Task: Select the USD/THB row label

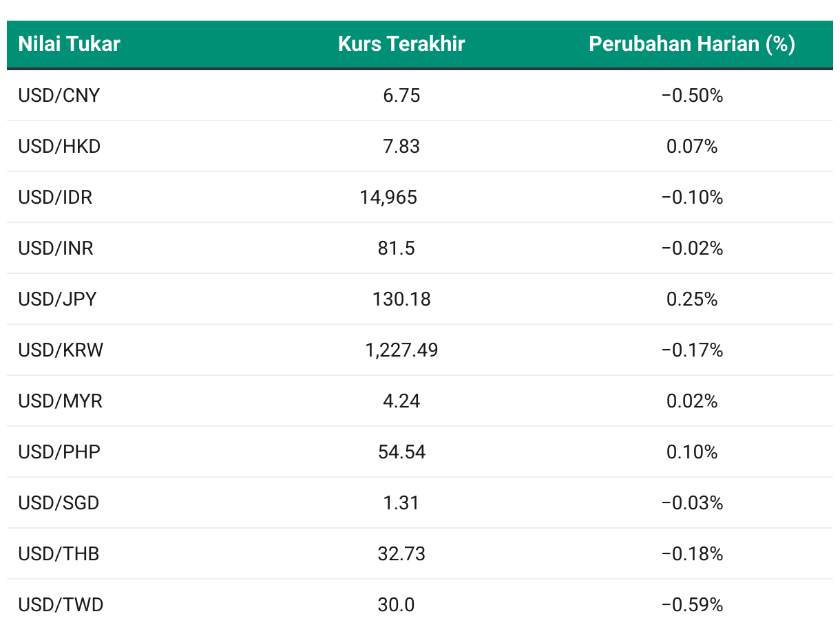Action: [59, 554]
